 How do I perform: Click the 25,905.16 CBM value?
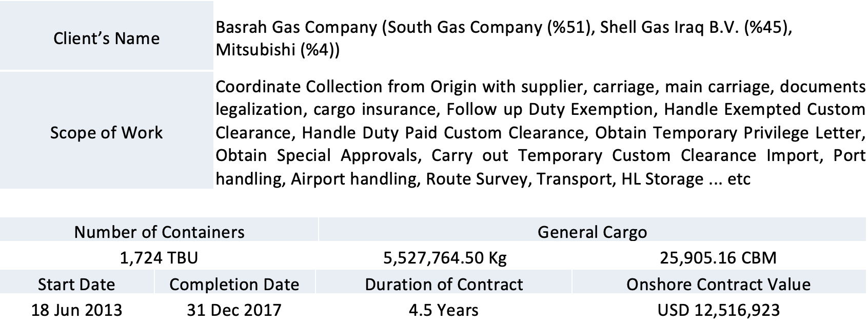click(x=719, y=257)
